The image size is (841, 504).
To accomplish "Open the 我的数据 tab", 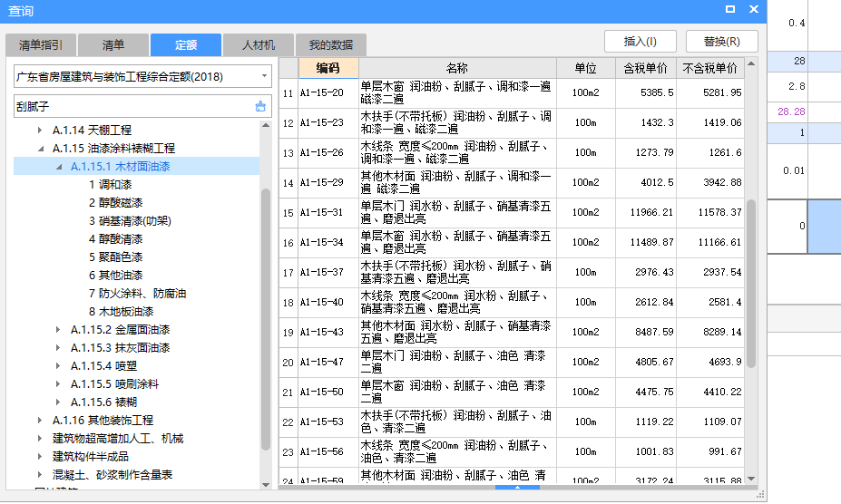I will coord(331,45).
